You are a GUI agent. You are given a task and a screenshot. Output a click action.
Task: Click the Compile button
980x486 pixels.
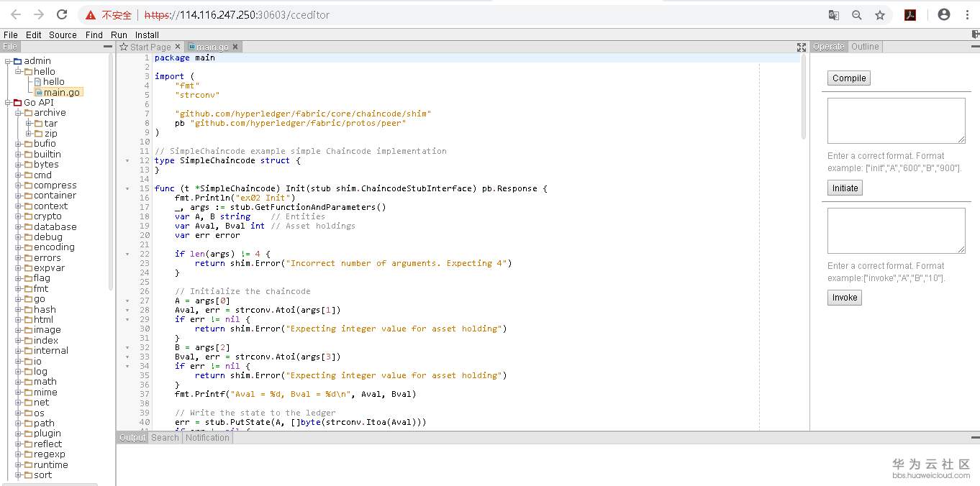pyautogui.click(x=849, y=78)
